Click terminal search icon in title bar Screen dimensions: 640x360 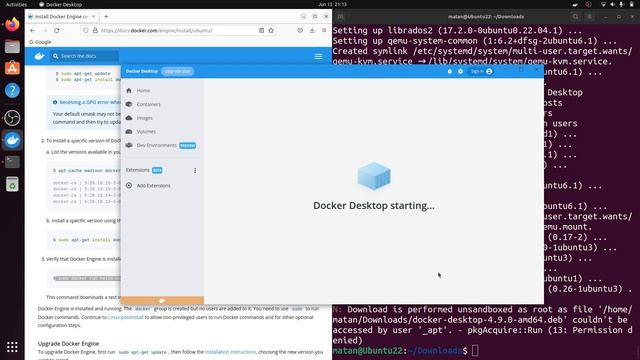(576, 17)
